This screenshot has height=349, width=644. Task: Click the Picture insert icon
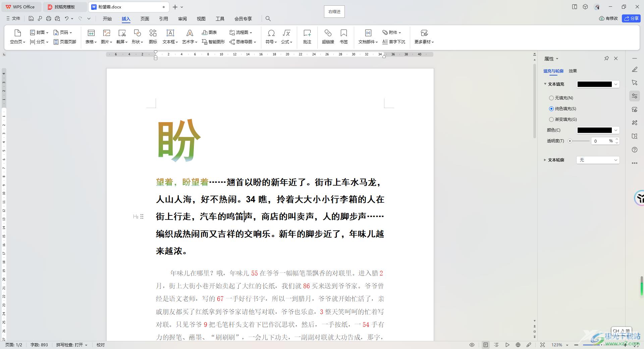point(107,33)
